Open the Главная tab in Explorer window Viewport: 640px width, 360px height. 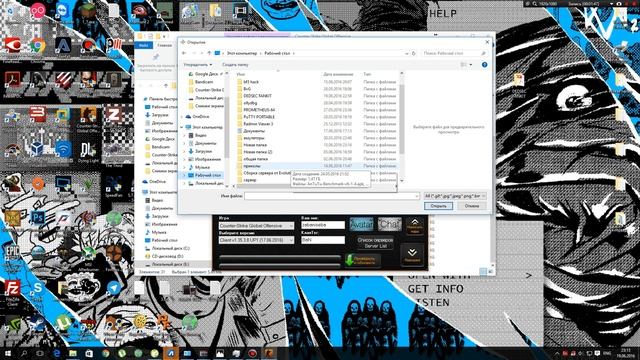[165, 45]
